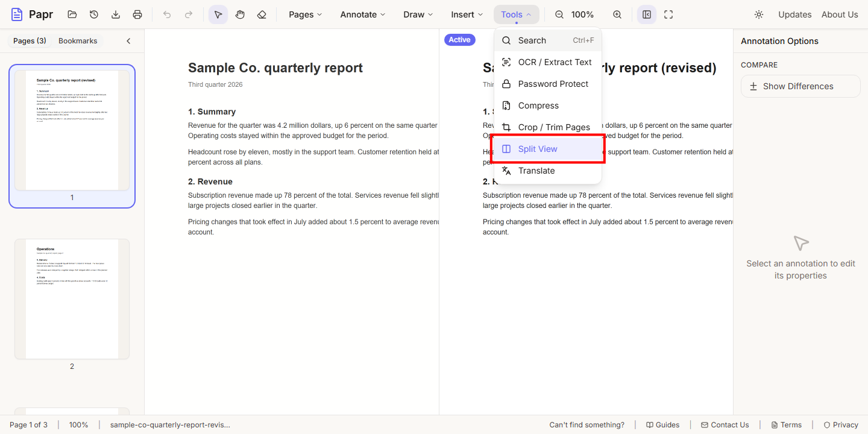Viewport: 868px width, 434px height.
Task: Switch to the Pages (3) tab
Action: point(30,41)
